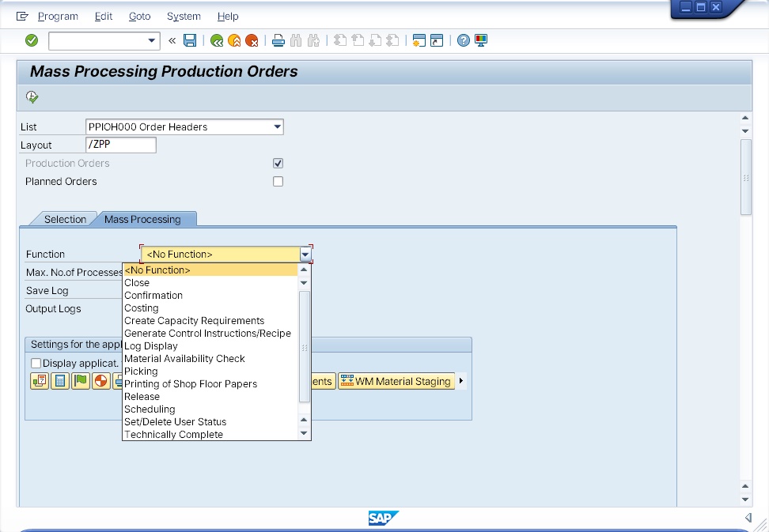Click the green flag icon in settings bar
Viewport: 769px width, 532px height.
pyautogui.click(x=81, y=381)
